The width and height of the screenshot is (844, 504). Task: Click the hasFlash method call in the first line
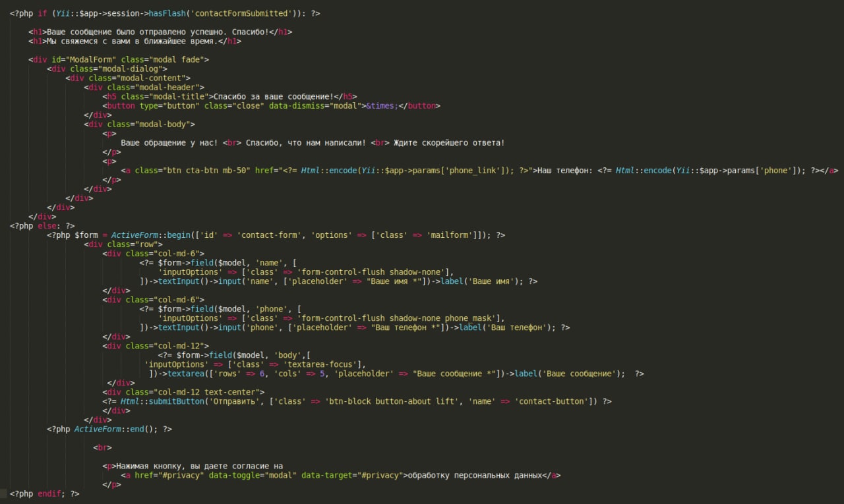pyautogui.click(x=167, y=13)
